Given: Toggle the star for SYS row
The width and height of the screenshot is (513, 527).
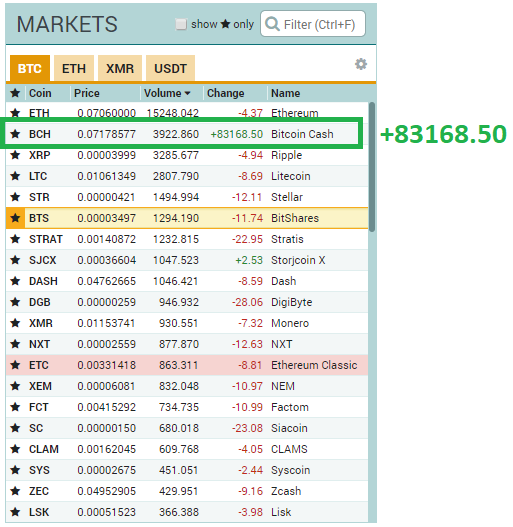Looking at the screenshot, I should point(15,470).
